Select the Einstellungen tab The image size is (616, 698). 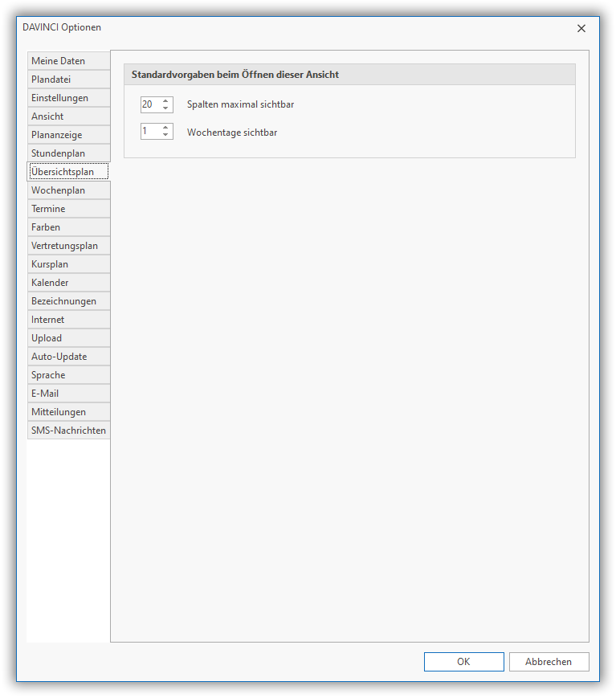(x=68, y=98)
